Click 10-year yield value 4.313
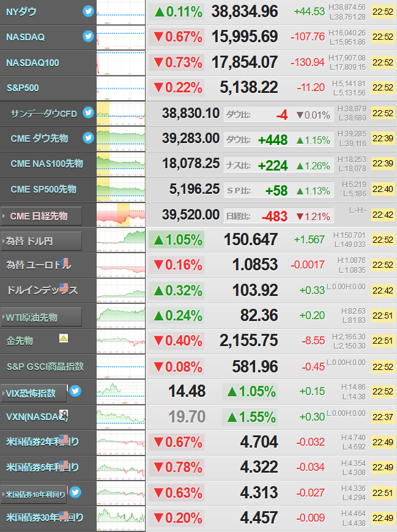397x532 pixels. [x=259, y=492]
